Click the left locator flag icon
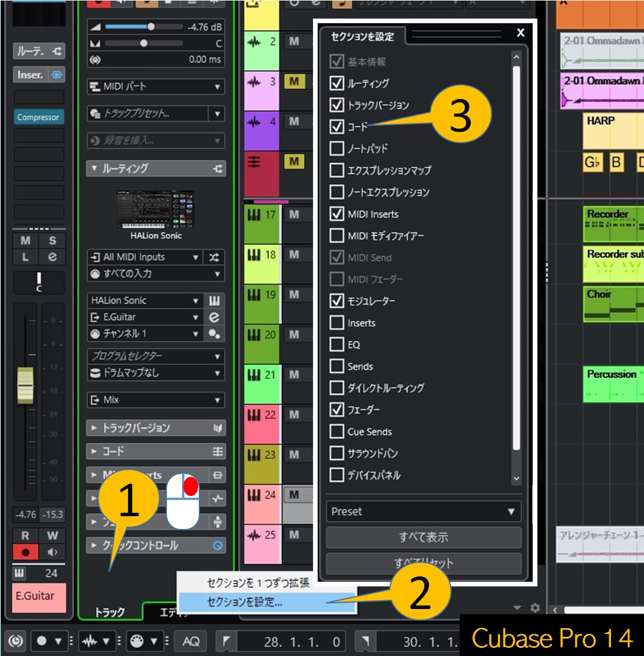644x656 pixels. 226,641
